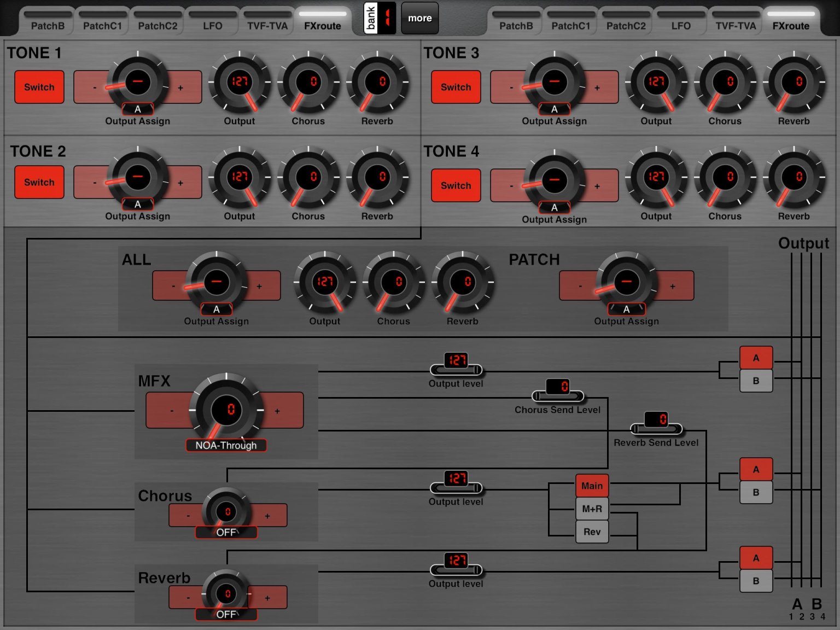Increase PATCH Output Assign with plus

[x=673, y=286]
